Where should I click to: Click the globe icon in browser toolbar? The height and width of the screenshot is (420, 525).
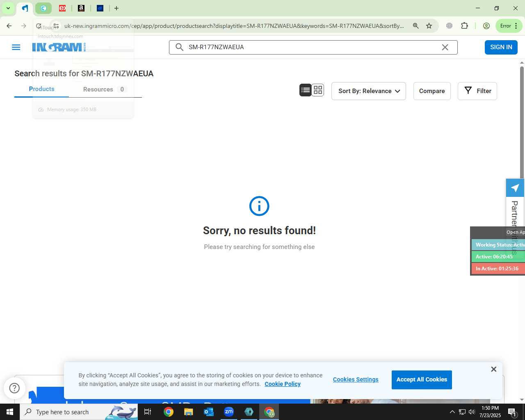(x=450, y=26)
